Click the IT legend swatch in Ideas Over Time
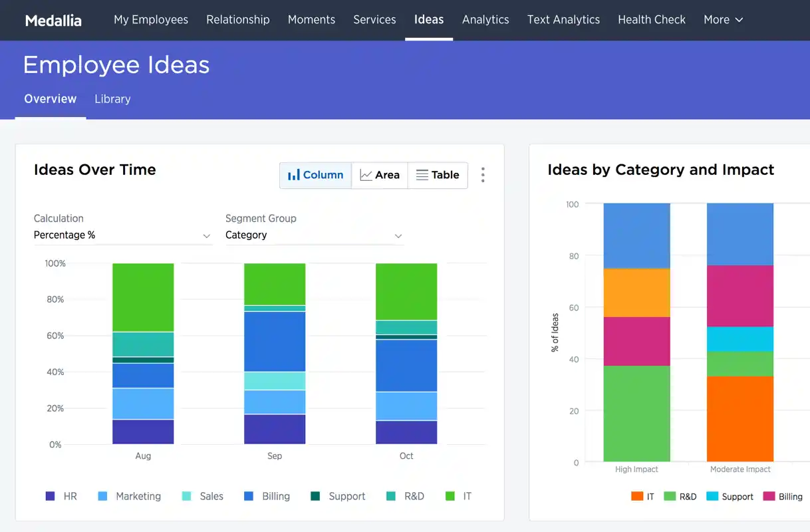Screen dimensions: 810x532 [x=450, y=496]
